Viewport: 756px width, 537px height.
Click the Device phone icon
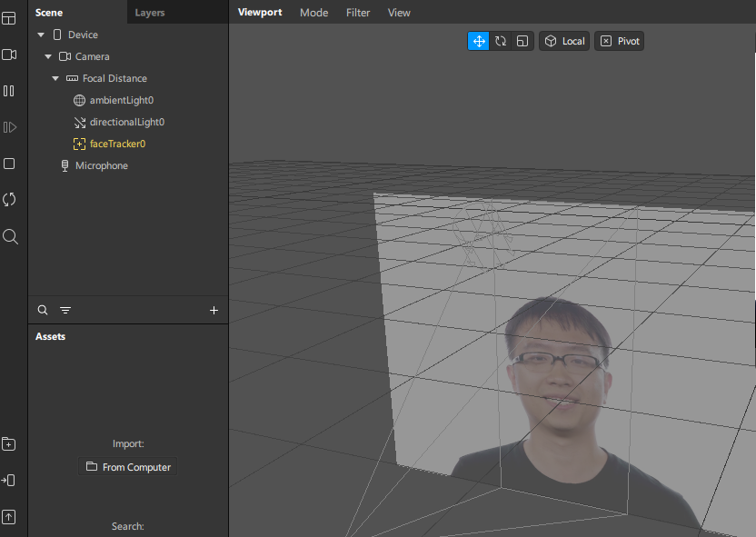[57, 35]
